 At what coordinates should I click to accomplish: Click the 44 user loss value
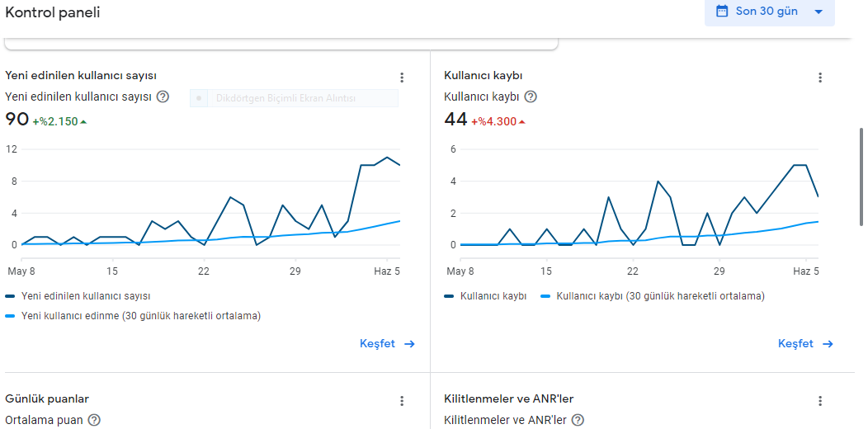pyautogui.click(x=455, y=119)
